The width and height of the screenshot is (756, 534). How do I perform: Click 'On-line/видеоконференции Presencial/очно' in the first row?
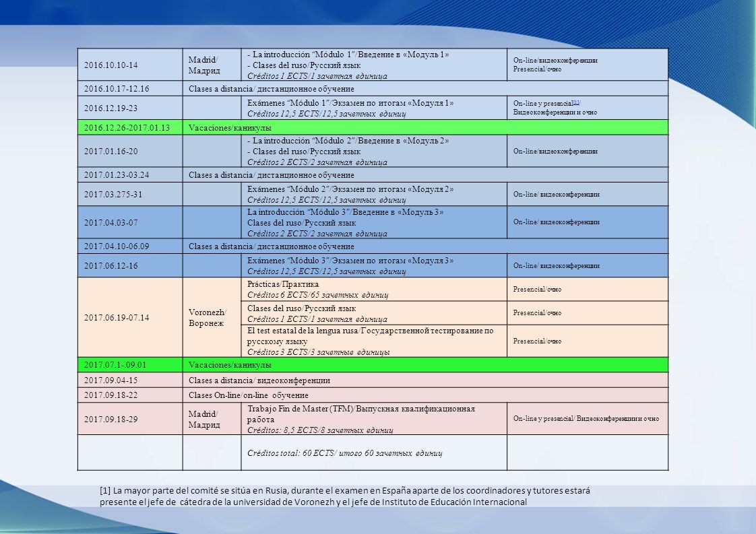[555, 65]
